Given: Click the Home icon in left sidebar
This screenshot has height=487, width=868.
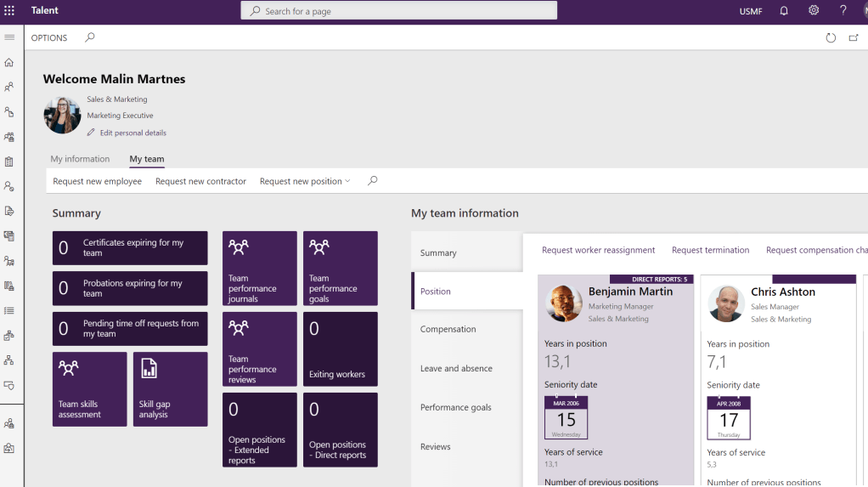Looking at the screenshot, I should (x=9, y=62).
